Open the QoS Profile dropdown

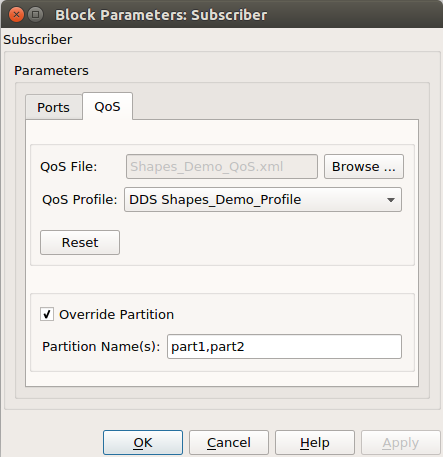(263, 200)
